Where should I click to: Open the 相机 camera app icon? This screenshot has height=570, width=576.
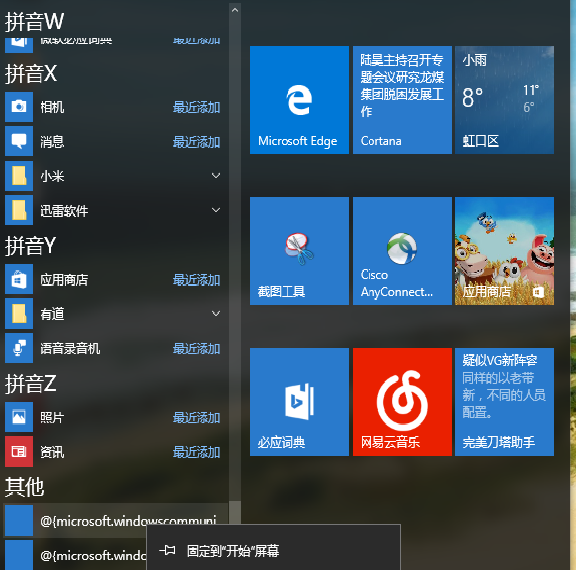click(19, 107)
